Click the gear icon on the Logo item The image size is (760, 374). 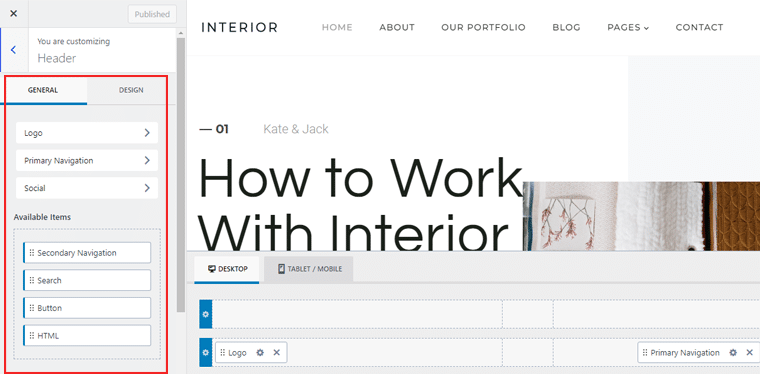[x=260, y=353]
